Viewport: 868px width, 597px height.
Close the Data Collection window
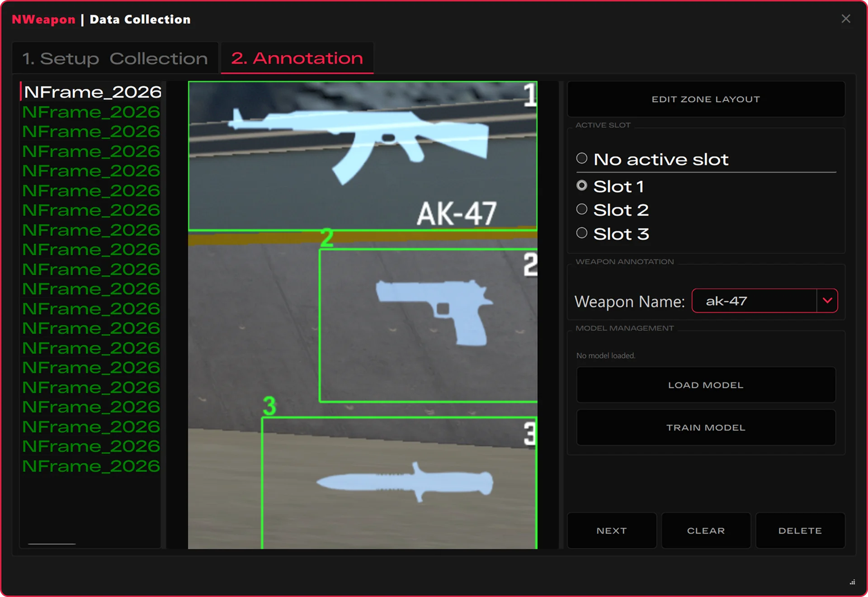pyautogui.click(x=845, y=19)
